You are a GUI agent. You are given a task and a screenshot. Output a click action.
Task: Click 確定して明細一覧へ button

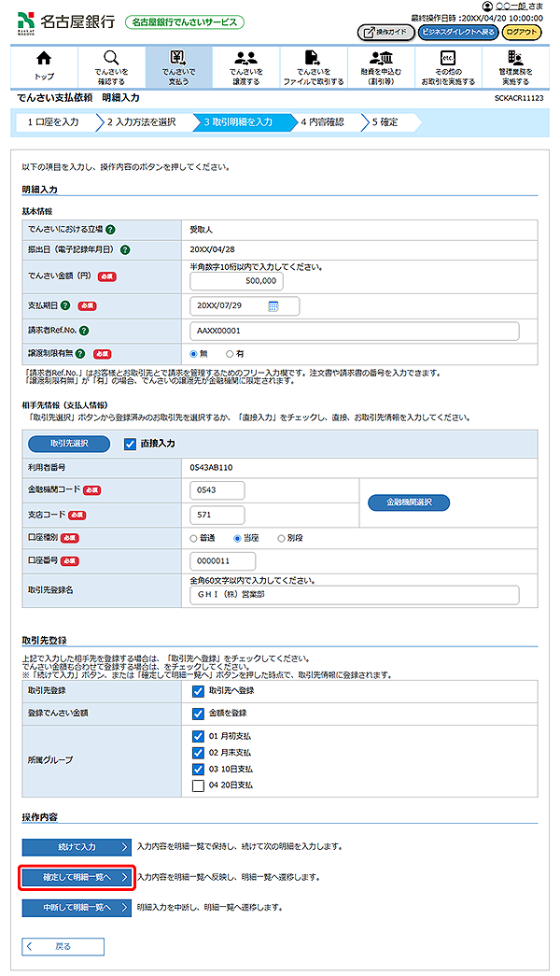point(77,877)
